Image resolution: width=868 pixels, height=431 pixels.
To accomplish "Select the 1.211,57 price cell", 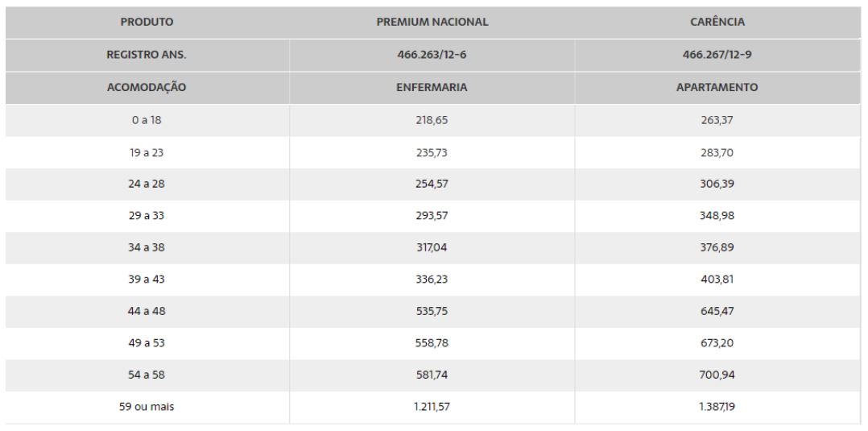I will (432, 408).
